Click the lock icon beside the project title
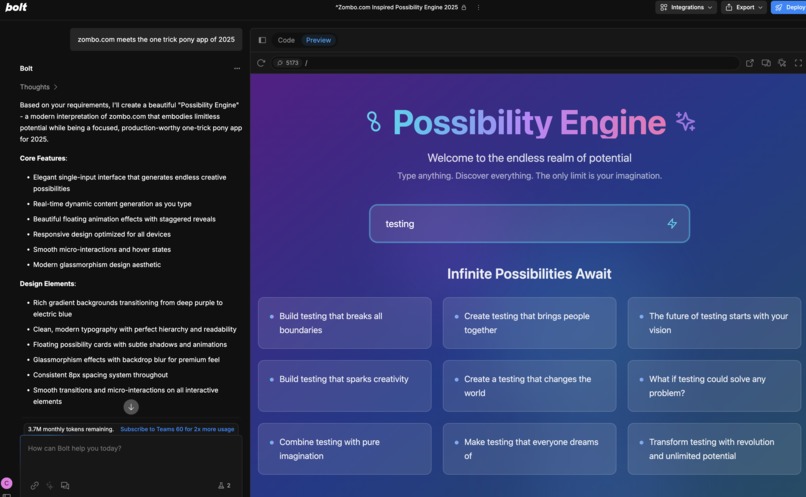 464,7
